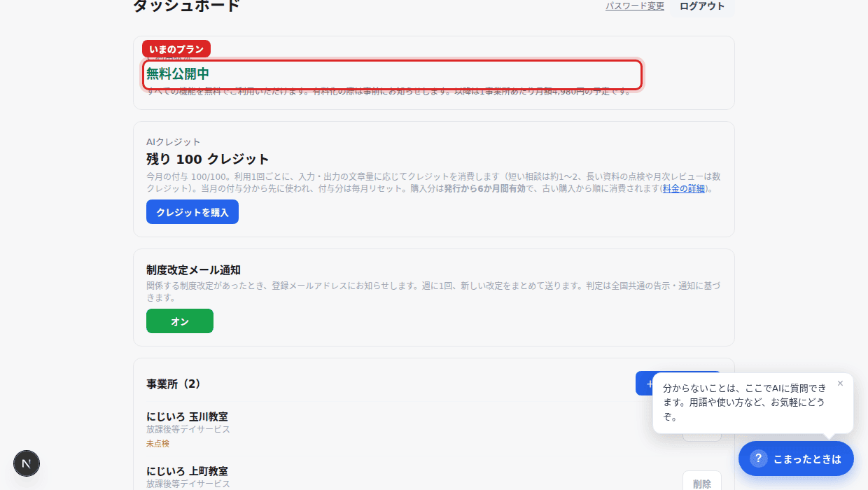Open the パスワード変更 link
The height and width of the screenshot is (490, 868).
coord(635,6)
